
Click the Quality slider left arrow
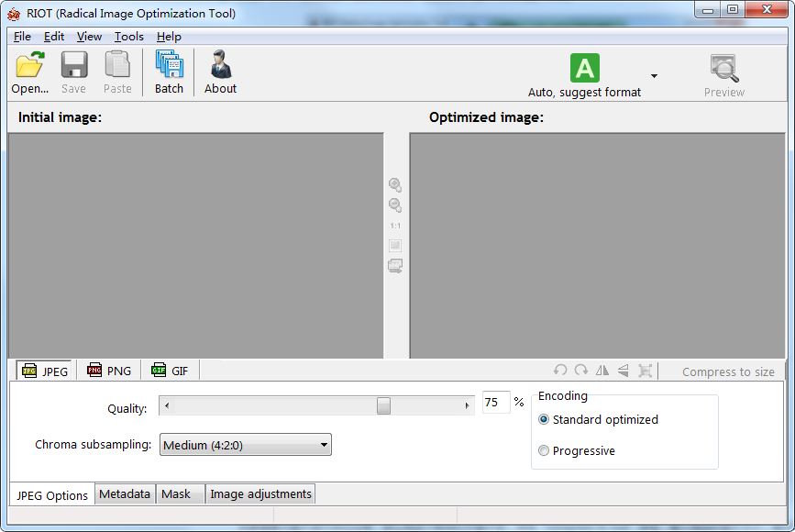(167, 405)
